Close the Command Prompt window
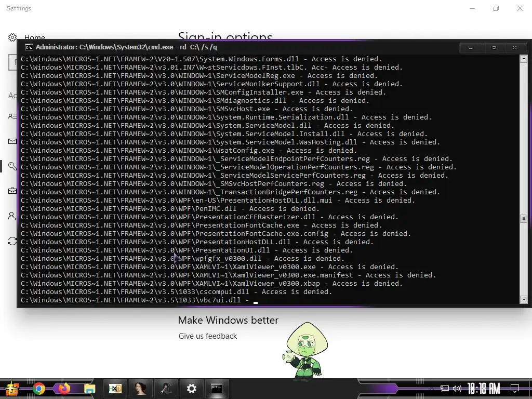532x399 pixels. point(515,48)
